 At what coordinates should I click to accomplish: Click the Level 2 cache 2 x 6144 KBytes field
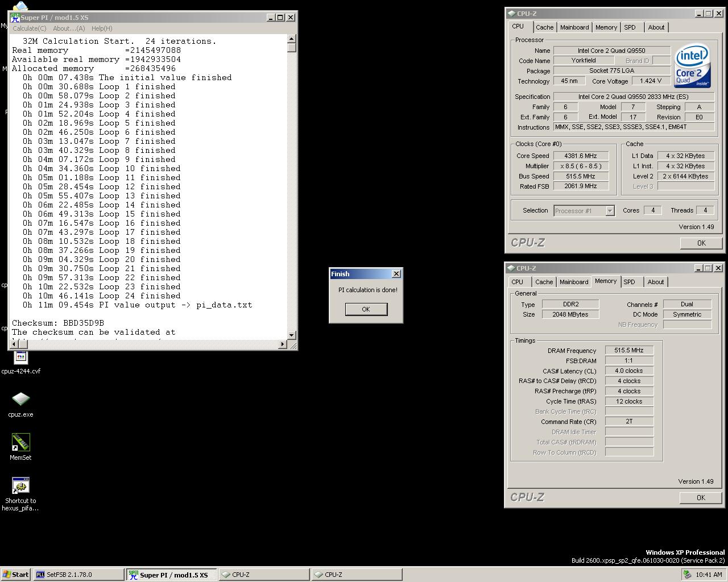coord(686,176)
